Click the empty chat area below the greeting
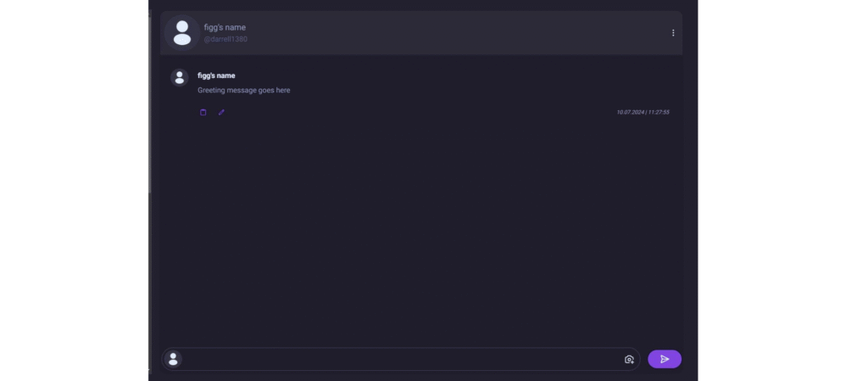Image resolution: width=868 pixels, height=381 pixels. tap(420, 233)
